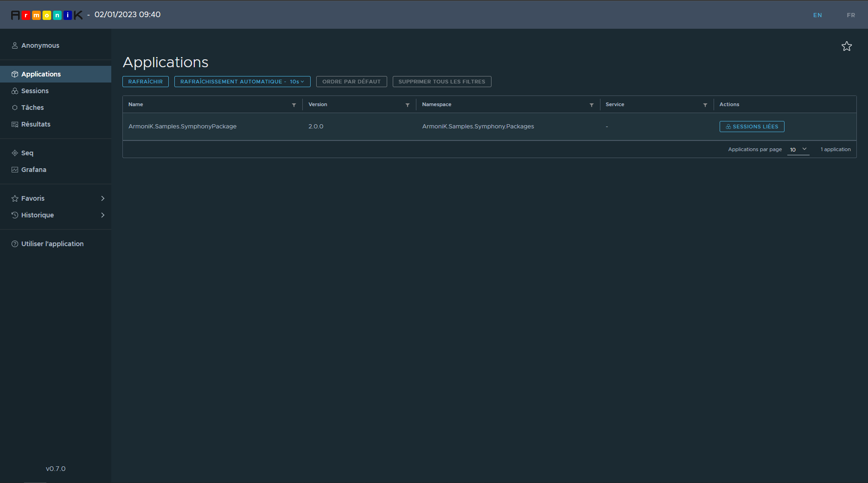868x483 pixels.
Task: Open the Name column filter icon
Action: tap(294, 105)
